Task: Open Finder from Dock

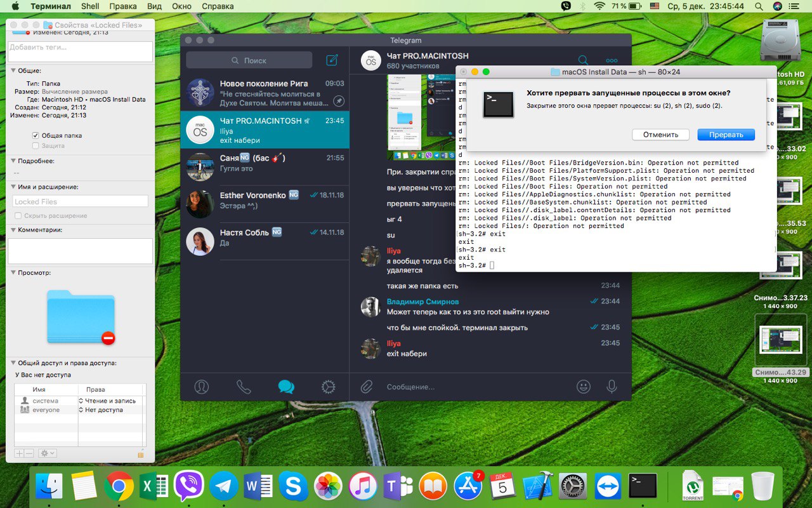Action: 49,486
